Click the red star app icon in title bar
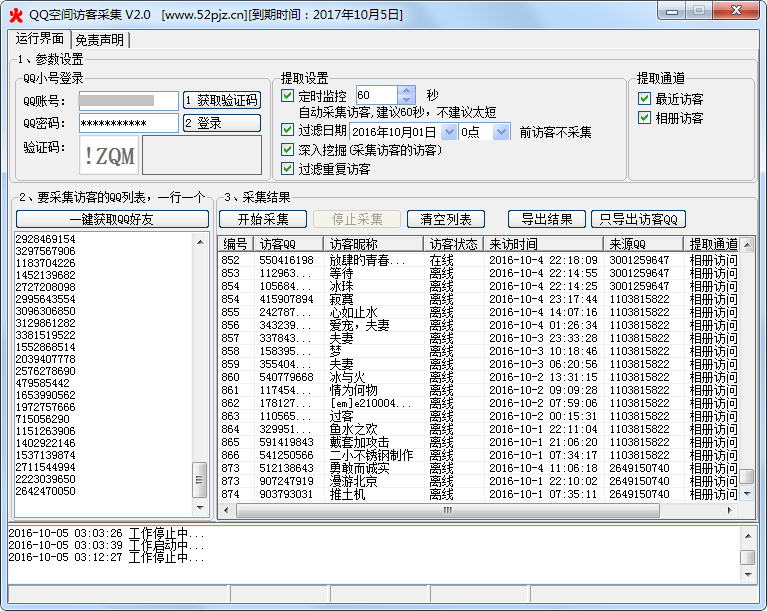The height and width of the screenshot is (611, 767). coord(14,14)
